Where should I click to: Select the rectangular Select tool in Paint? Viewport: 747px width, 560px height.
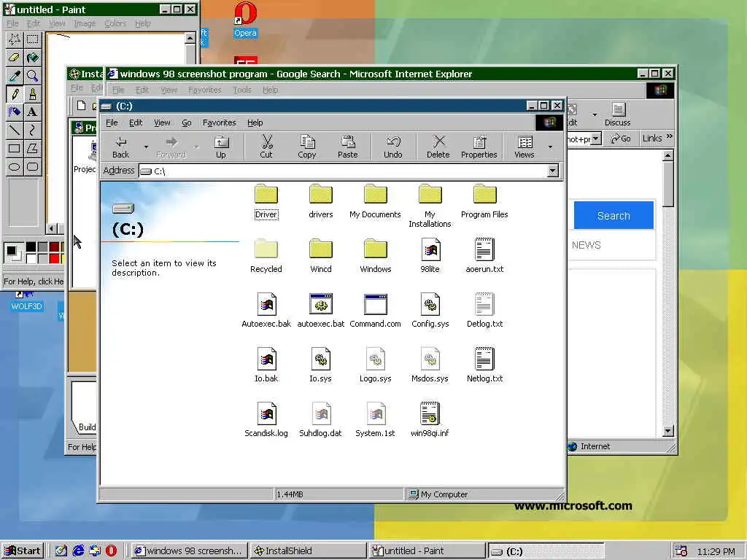(32, 39)
